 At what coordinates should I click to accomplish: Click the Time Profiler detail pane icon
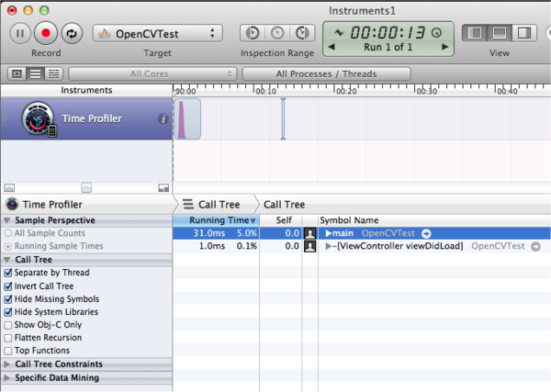[12, 204]
